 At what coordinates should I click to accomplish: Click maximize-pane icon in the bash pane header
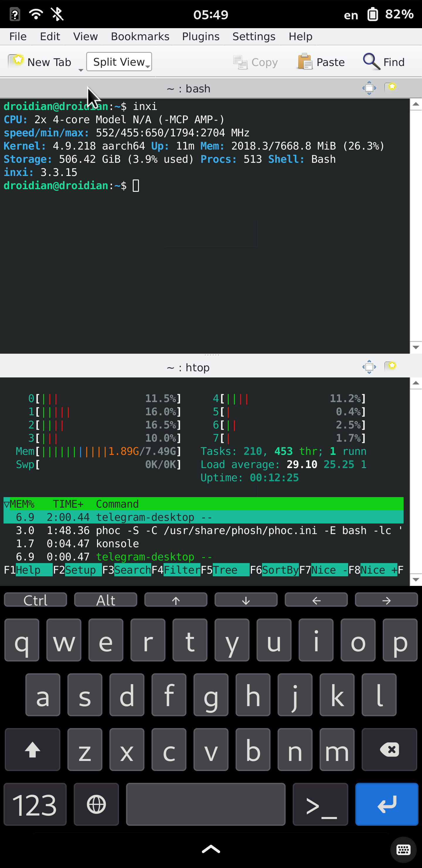[369, 88]
